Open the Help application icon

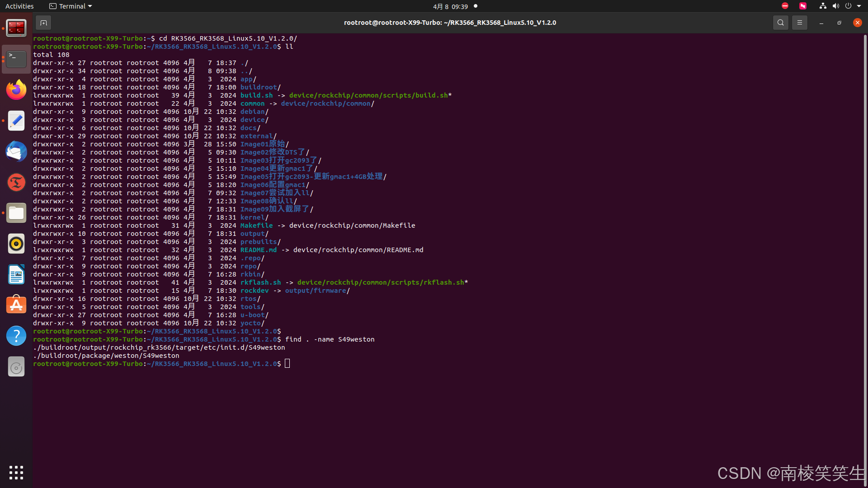pyautogui.click(x=16, y=336)
